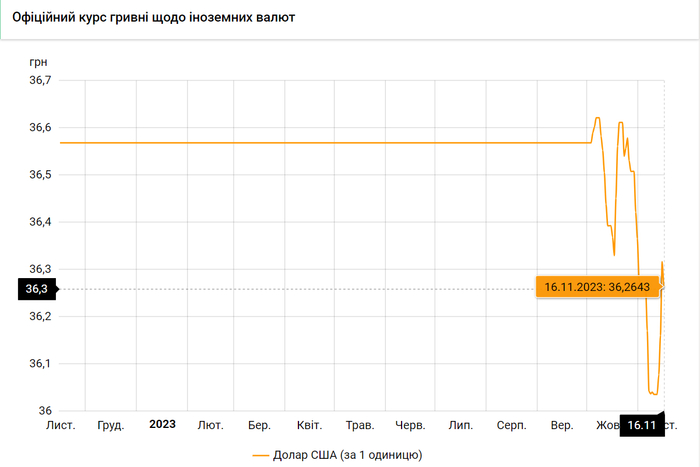Click the Трав. month axis label
This screenshot has width=700, height=467.
360,425
